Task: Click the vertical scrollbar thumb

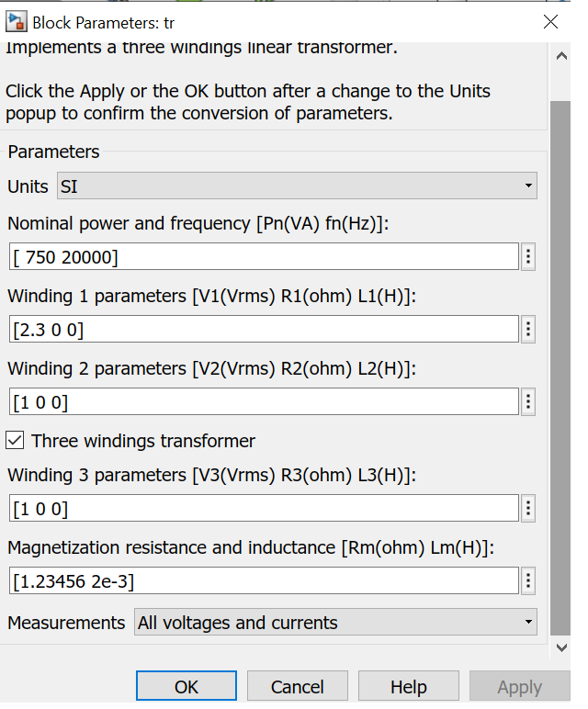Action: pyautogui.click(x=560, y=368)
